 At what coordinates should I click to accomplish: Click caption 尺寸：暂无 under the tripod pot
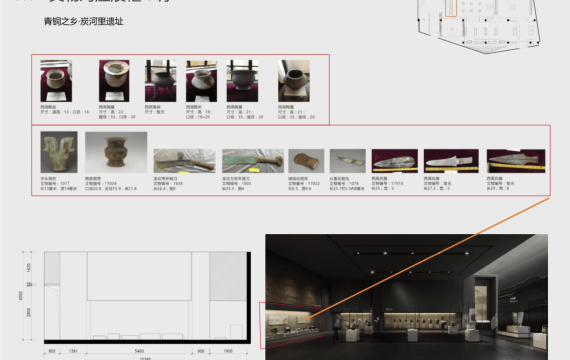155,112
